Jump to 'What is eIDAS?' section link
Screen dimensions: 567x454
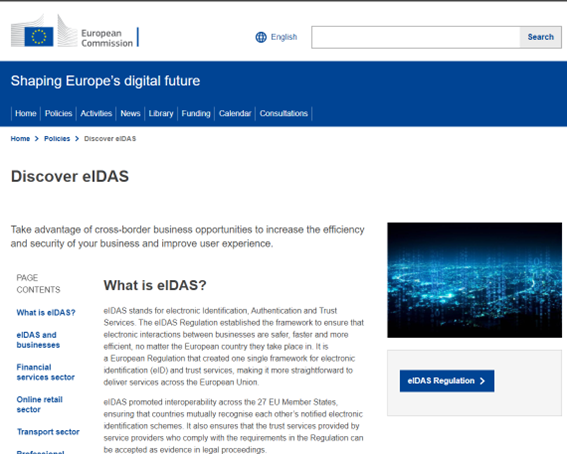46,313
